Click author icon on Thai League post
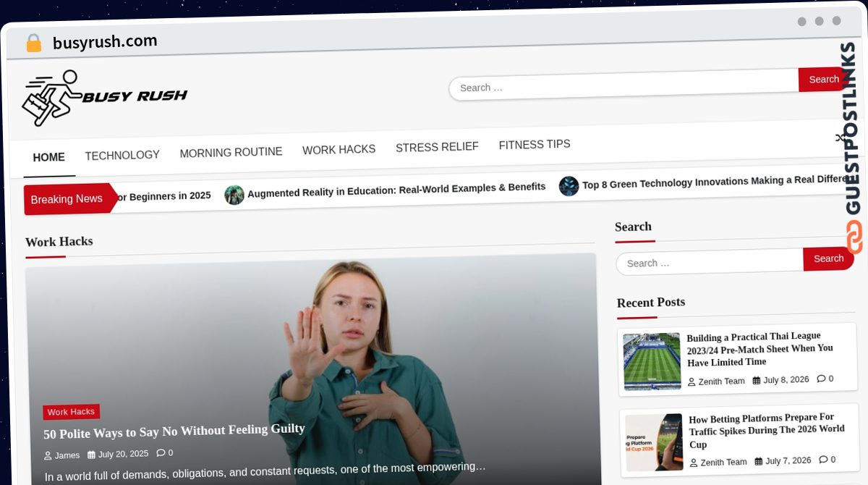This screenshot has width=868, height=485. tap(692, 382)
